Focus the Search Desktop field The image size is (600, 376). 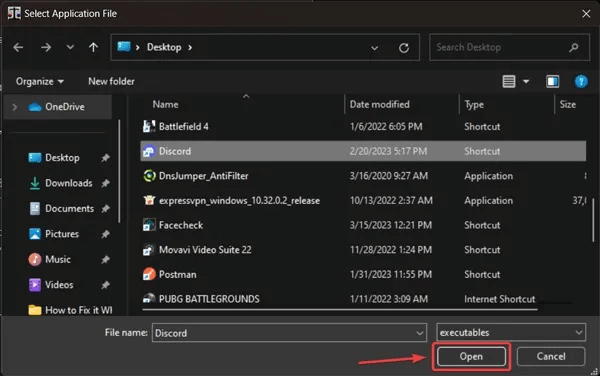click(509, 47)
